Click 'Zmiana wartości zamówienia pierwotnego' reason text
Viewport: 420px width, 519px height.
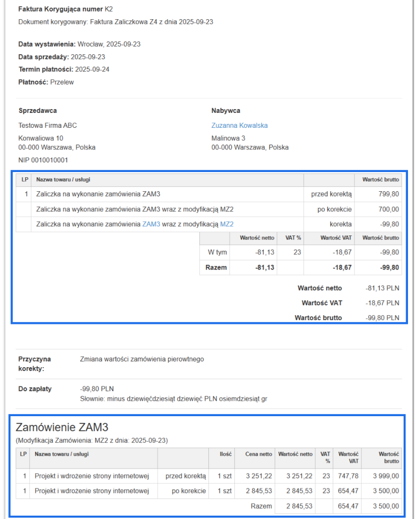coord(142,359)
